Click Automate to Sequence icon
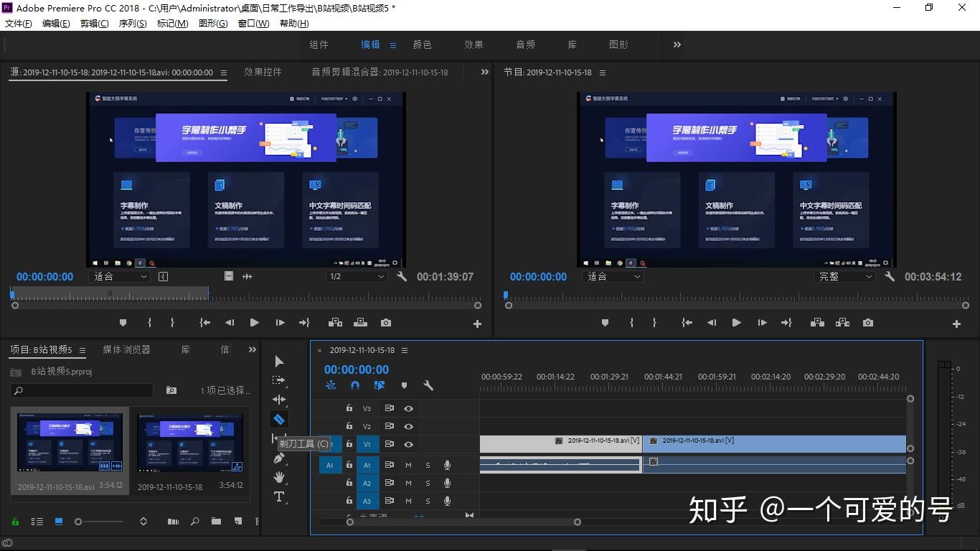The width and height of the screenshot is (980, 551). (173, 522)
